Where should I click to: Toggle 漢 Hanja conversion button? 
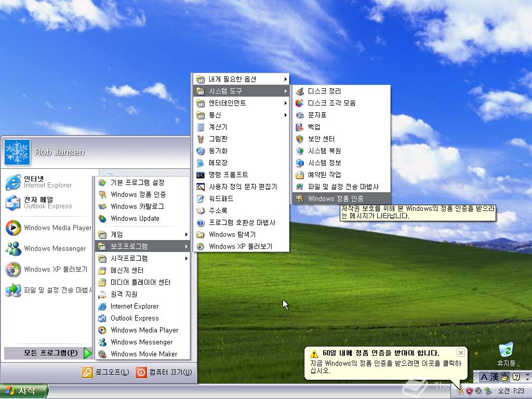[x=495, y=377]
